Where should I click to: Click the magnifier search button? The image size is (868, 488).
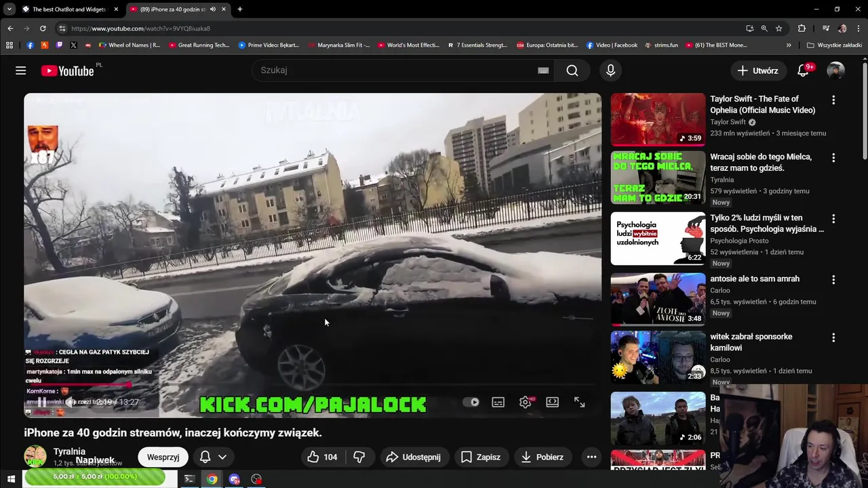[572, 70]
